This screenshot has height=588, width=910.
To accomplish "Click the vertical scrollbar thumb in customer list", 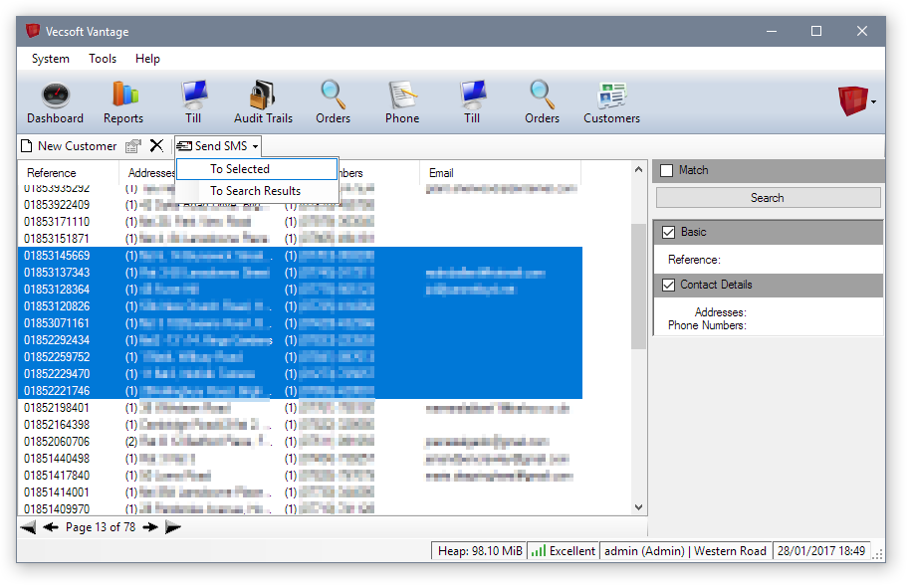I will 639,287.
